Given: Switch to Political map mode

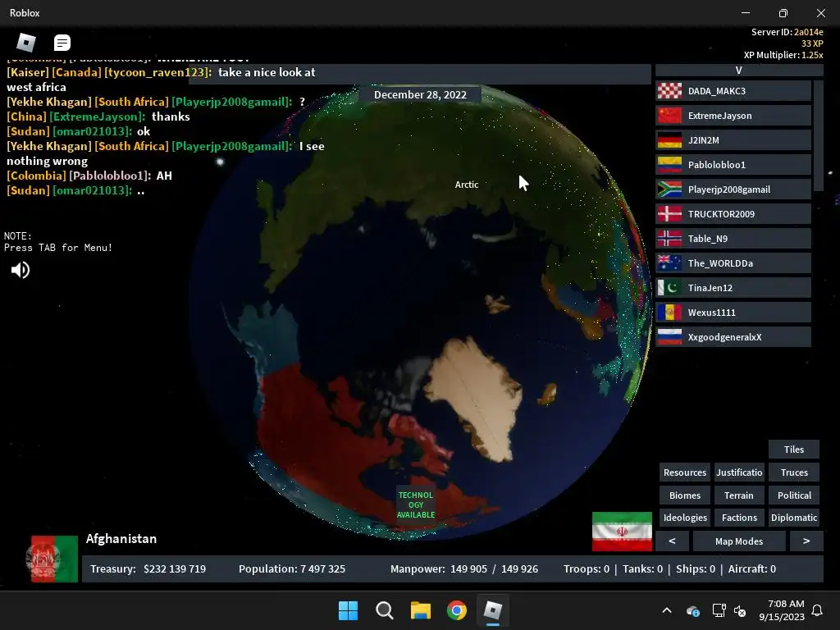Looking at the screenshot, I should click(794, 495).
